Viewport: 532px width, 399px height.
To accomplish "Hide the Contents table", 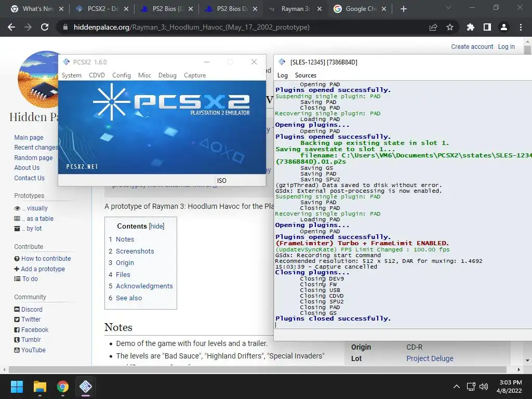I will [x=156, y=227].
